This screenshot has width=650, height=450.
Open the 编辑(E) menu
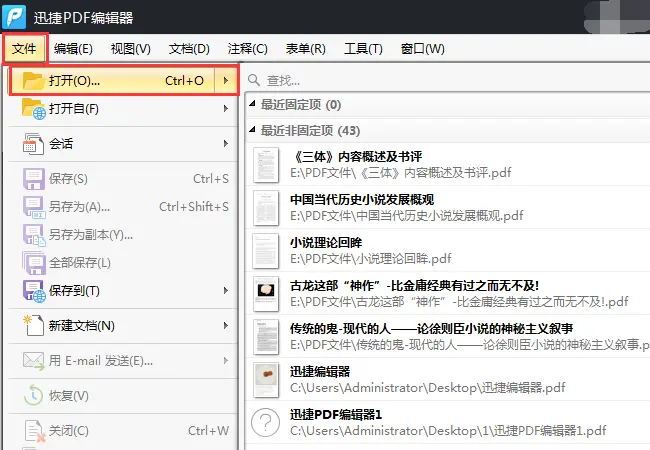73,49
